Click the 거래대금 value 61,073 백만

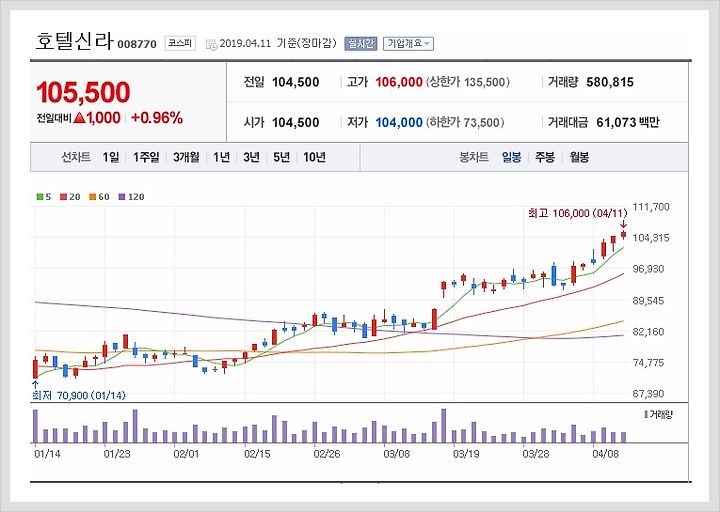628,123
